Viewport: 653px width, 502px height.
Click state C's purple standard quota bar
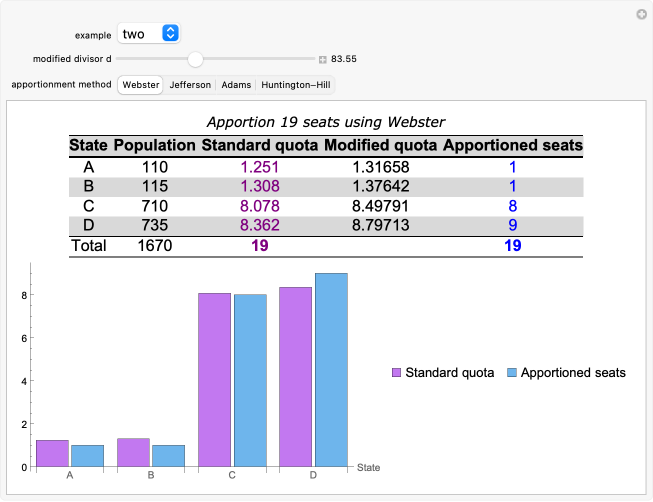click(214, 380)
